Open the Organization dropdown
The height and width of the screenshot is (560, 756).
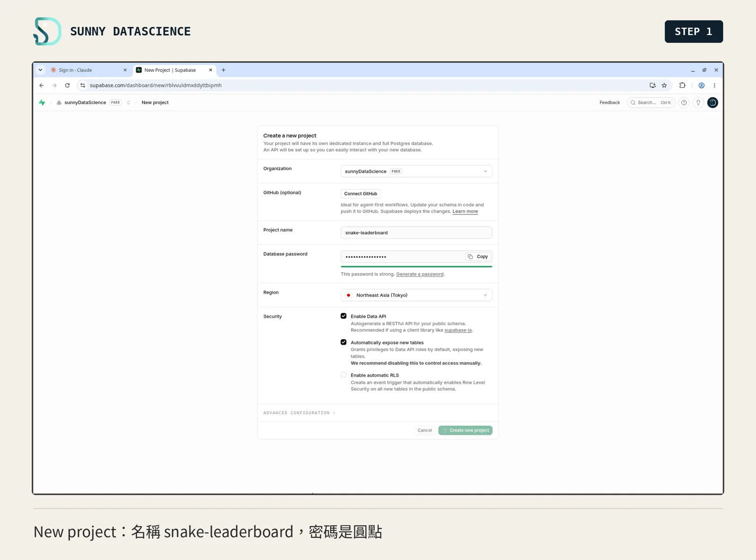(x=416, y=171)
